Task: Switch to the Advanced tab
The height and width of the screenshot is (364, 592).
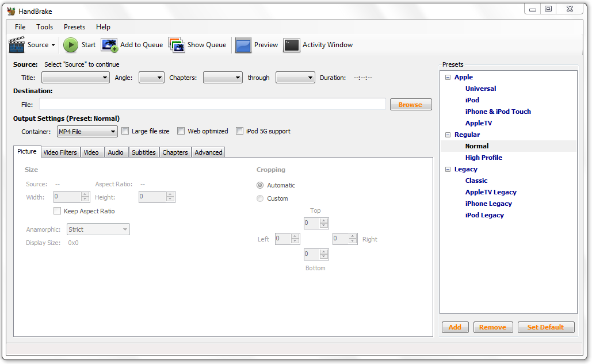Action: (x=208, y=152)
